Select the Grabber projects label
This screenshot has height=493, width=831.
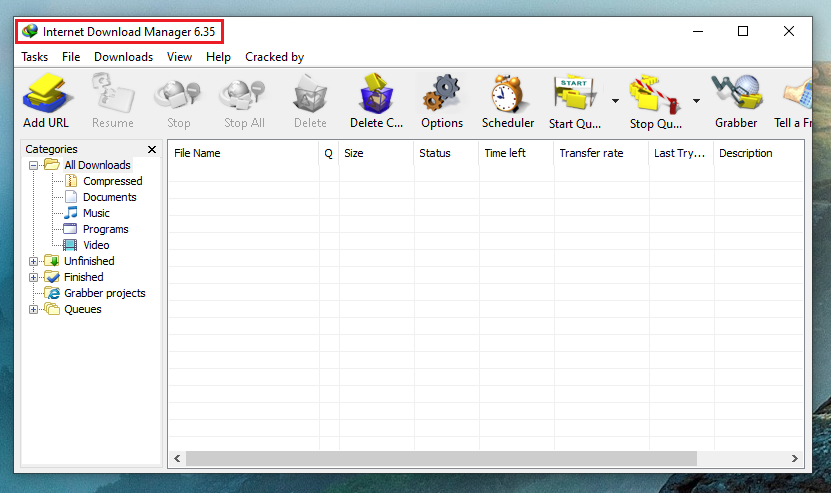pyautogui.click(x=104, y=293)
